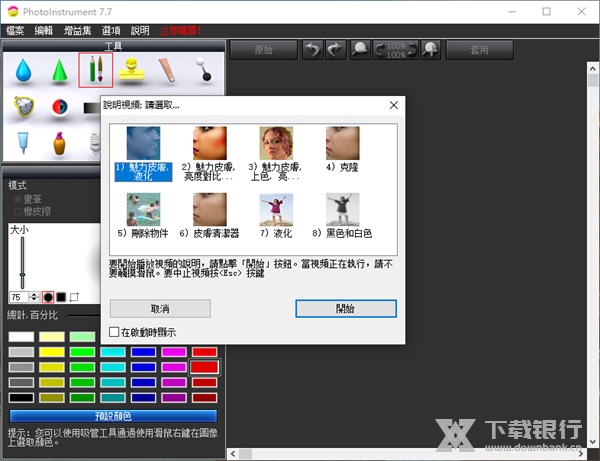Image resolution: width=600 pixels, height=461 pixels.
Task: Click the undo arrow in toolbar
Action: coord(313,49)
